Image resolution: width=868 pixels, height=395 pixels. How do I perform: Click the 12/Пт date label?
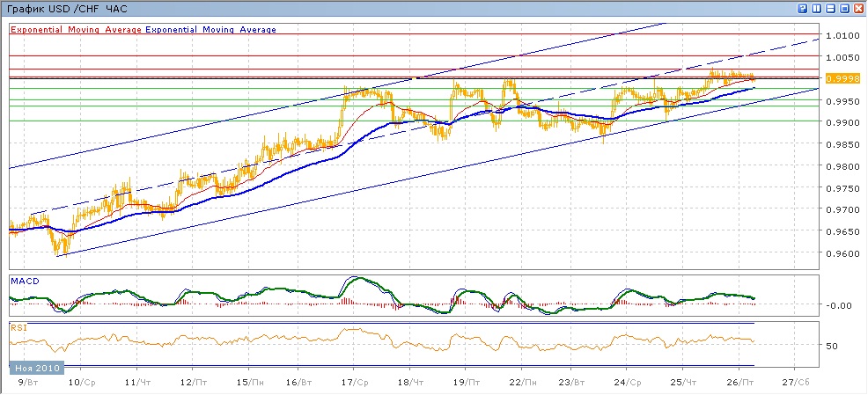[x=195, y=383]
